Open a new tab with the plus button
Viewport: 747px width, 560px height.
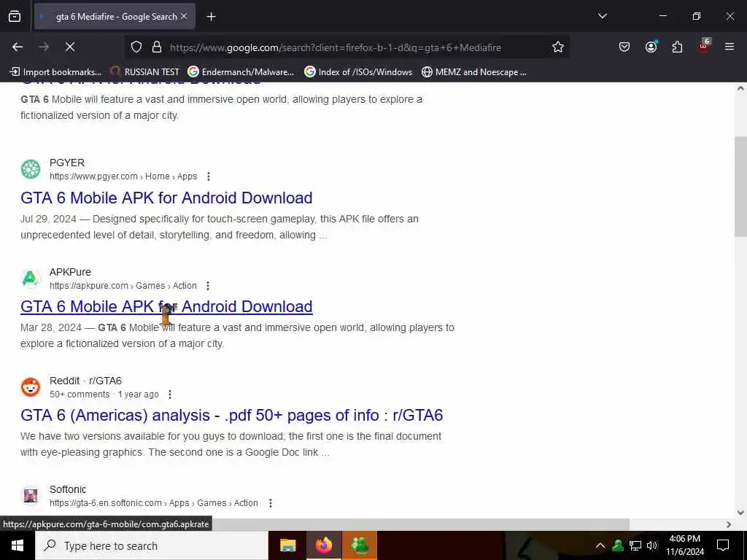click(211, 17)
